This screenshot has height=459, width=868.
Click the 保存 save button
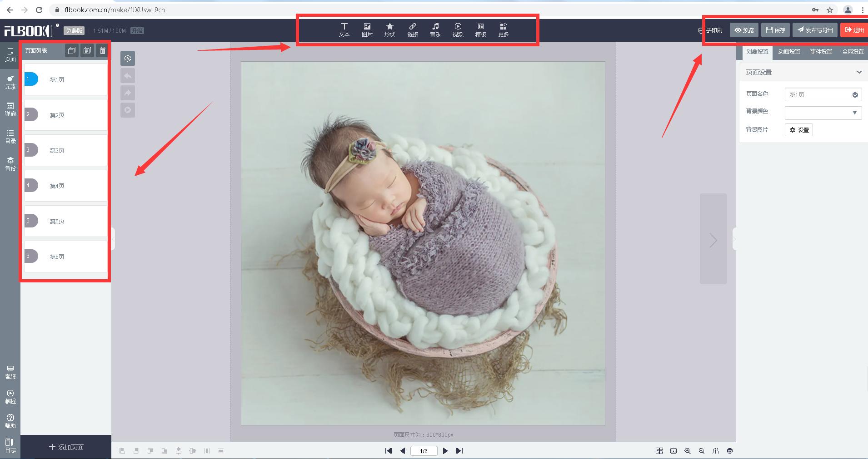pyautogui.click(x=775, y=30)
